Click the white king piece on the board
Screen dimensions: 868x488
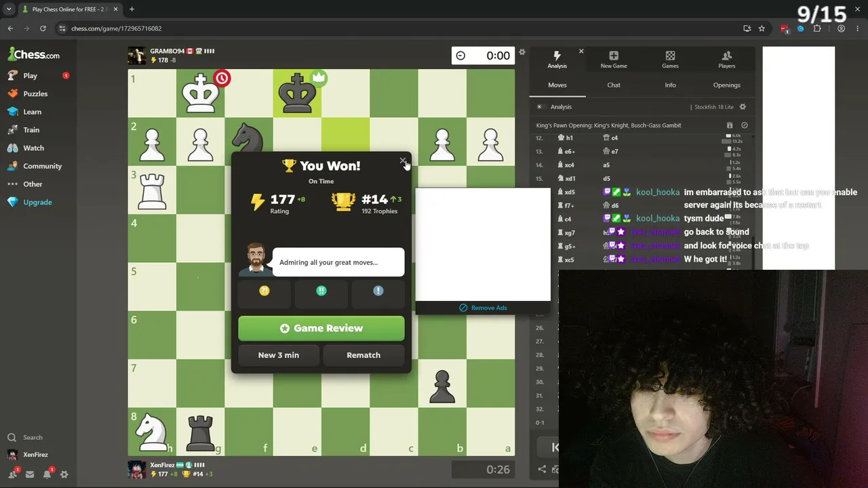(x=200, y=94)
